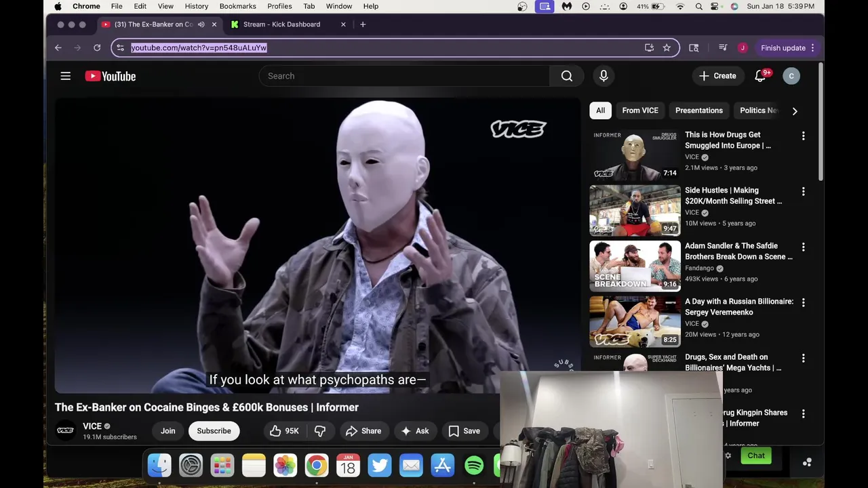Go to the YouTube home logo

(x=111, y=76)
